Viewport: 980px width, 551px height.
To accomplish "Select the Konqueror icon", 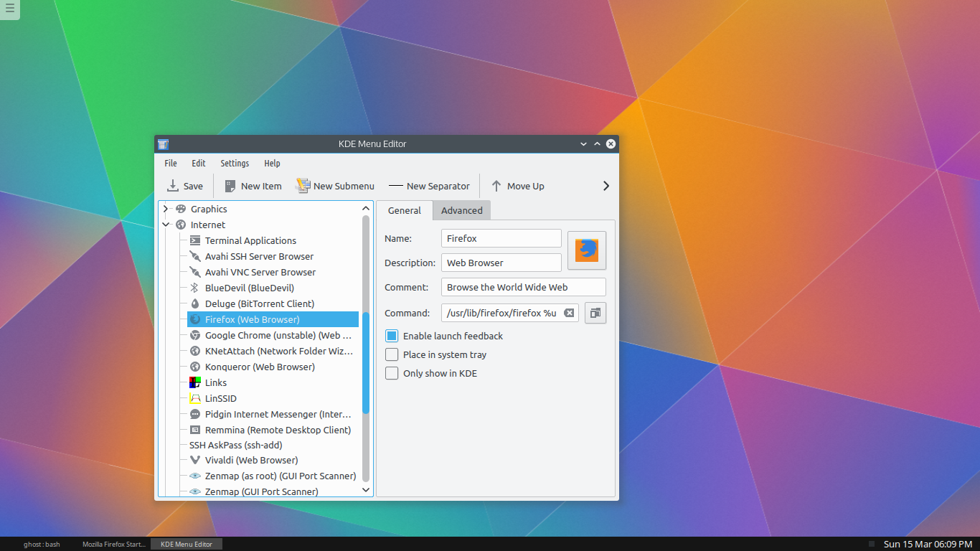I will click(x=194, y=367).
